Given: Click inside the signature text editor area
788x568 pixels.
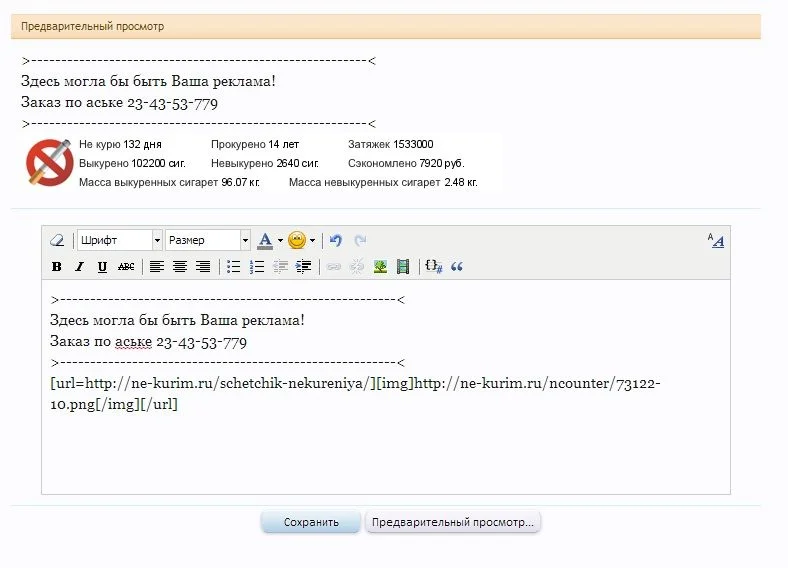Looking at the screenshot, I should click(x=386, y=387).
